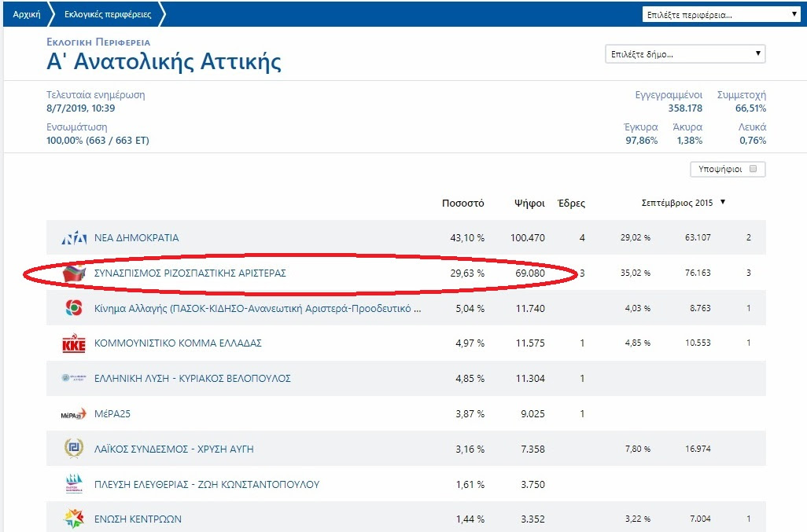807x532 pixels.
Task: Click the 29,63 % percentage value
Action: tap(466, 273)
